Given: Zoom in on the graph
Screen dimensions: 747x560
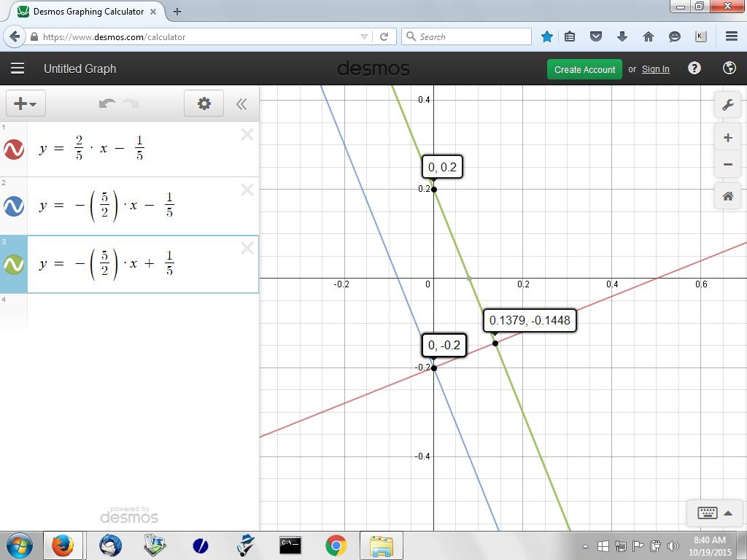Looking at the screenshot, I should pos(727,138).
